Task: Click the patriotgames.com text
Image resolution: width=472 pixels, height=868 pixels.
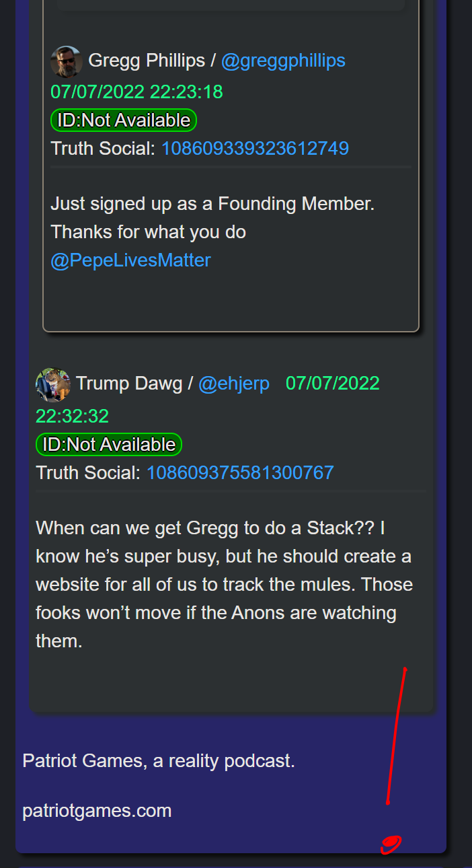Action: (x=97, y=811)
